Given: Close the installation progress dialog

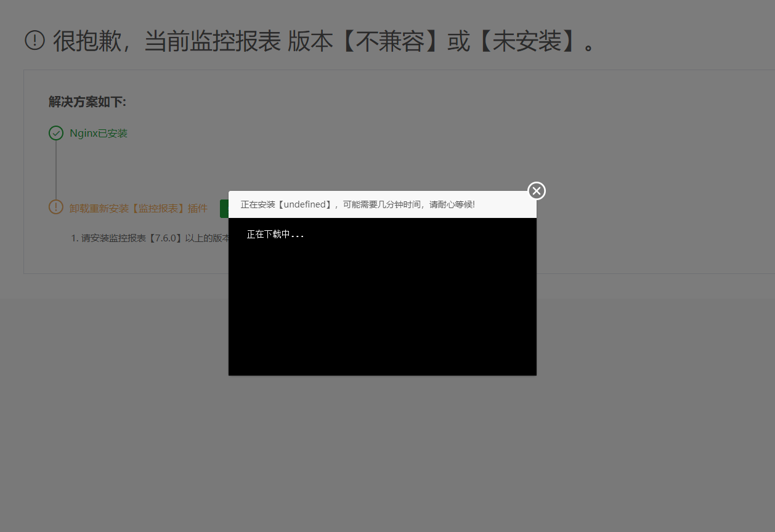Looking at the screenshot, I should coord(537,191).
